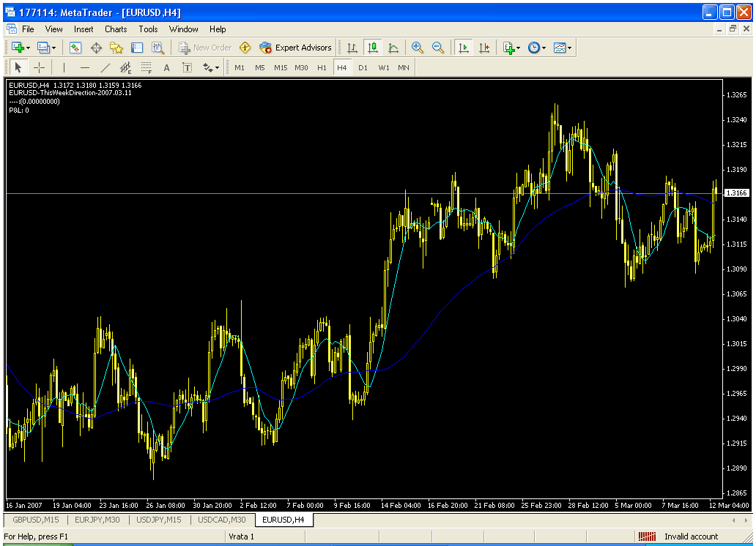This screenshot has width=756, height=546.
Task: Show the Navigator panel (star folder icon)
Action: point(116,48)
